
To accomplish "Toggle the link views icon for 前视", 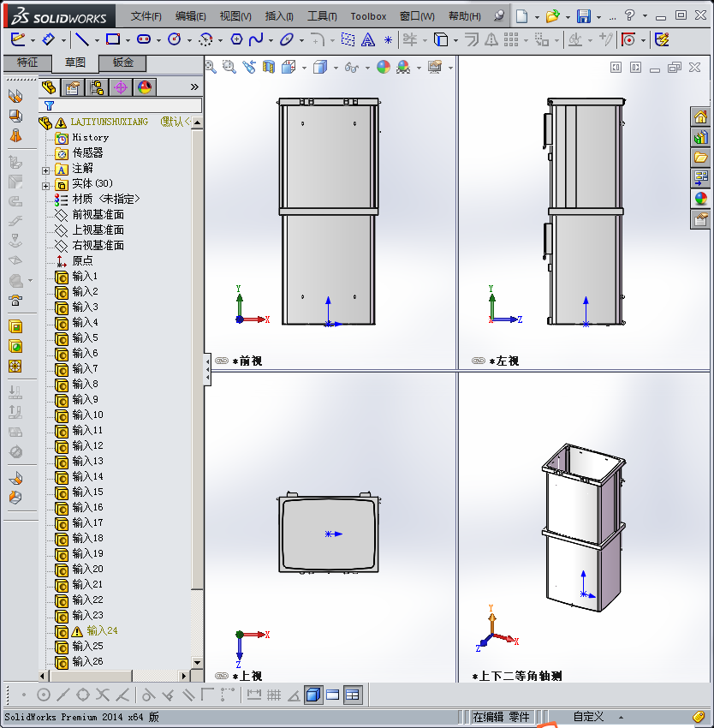I will 222,361.
